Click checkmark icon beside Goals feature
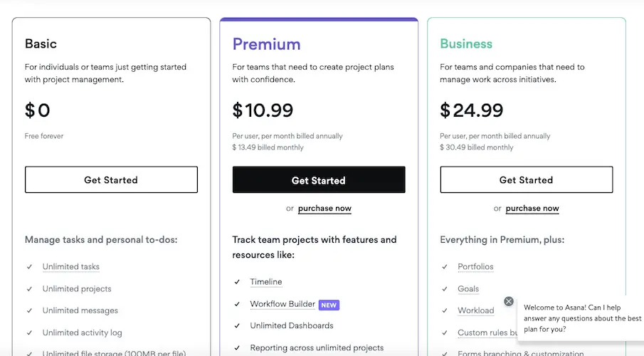Image resolution: width=644 pixels, height=356 pixels. click(445, 289)
